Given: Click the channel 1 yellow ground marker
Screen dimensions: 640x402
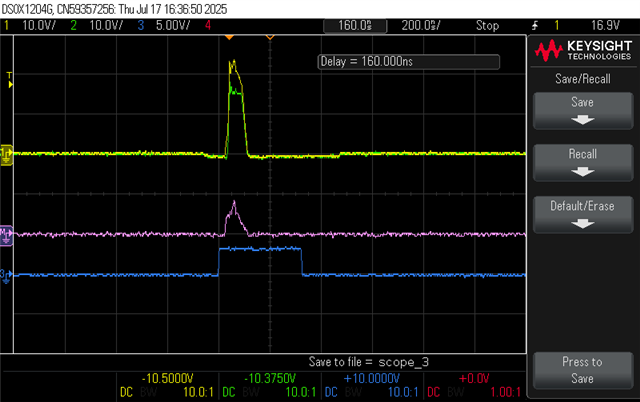Looking at the screenshot, I should pos(7,155).
